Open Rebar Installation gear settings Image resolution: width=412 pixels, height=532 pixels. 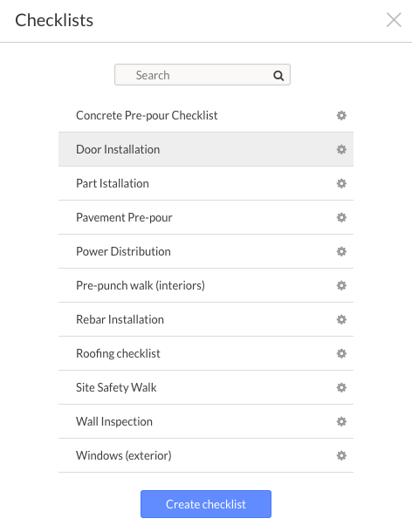click(341, 319)
